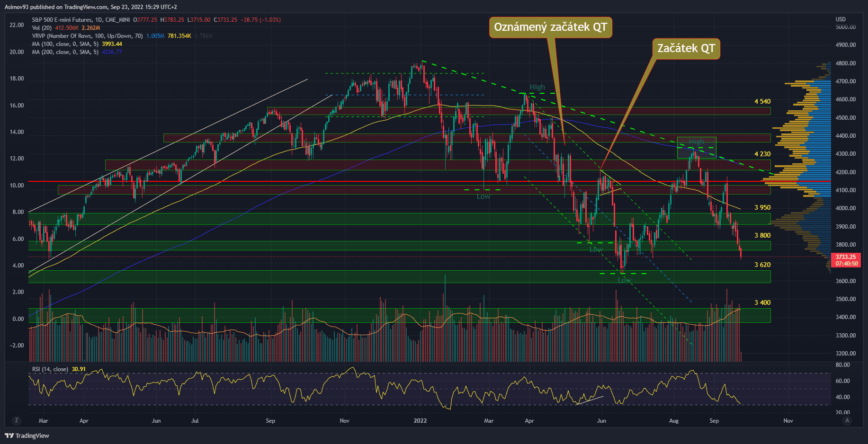Toggle the A auto-scale button
Image resolution: width=868 pixels, height=444 pixels.
coord(847,420)
